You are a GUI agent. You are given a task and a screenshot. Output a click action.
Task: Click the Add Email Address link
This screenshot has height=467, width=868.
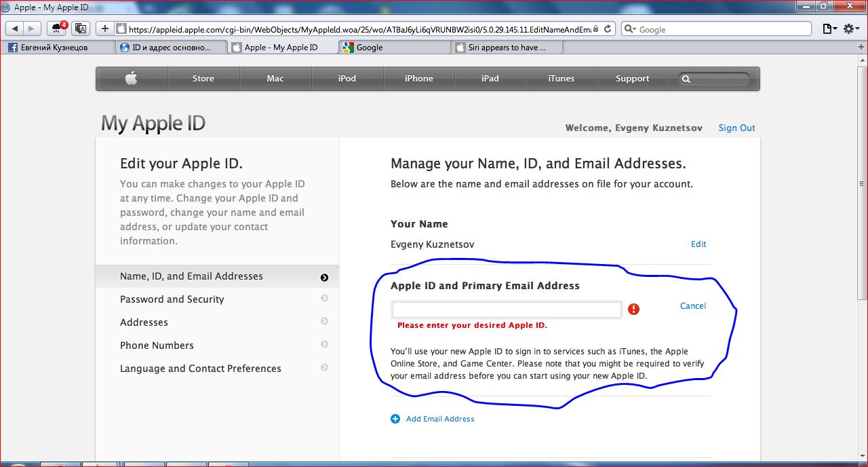tap(440, 419)
